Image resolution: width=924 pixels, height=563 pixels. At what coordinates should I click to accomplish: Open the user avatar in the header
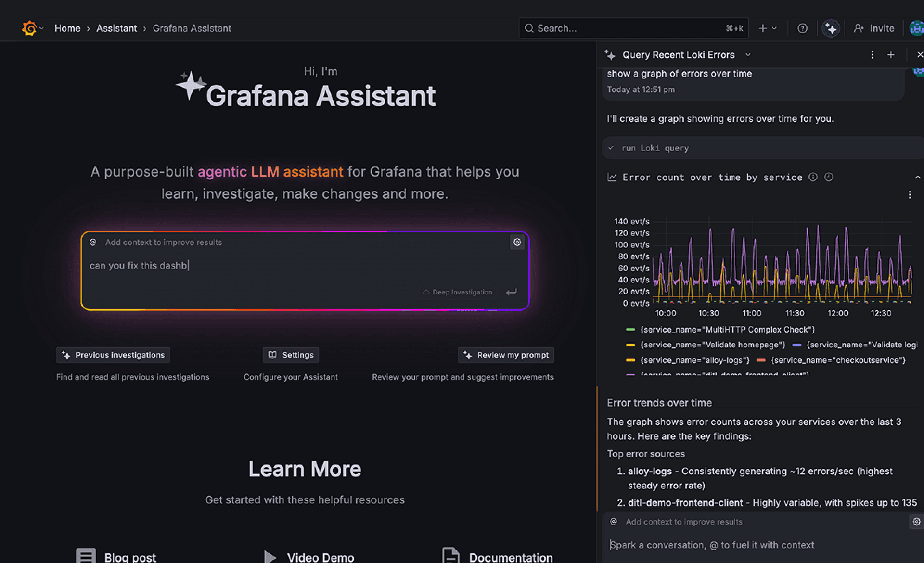[917, 28]
